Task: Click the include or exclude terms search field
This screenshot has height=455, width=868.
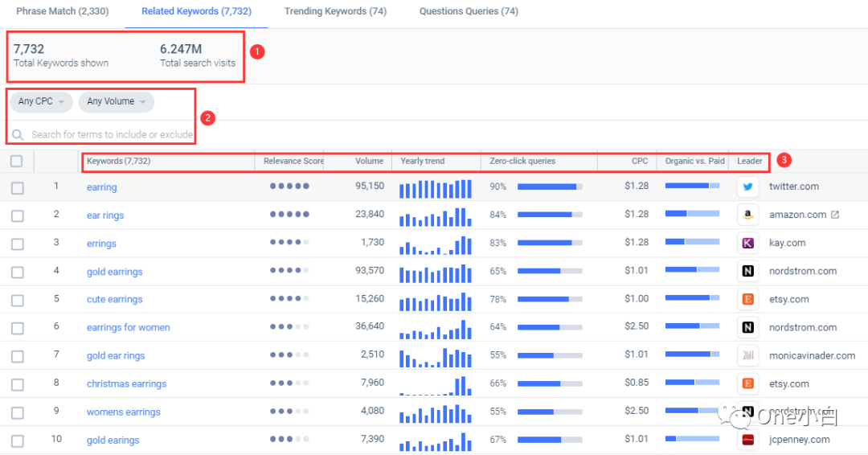Action: [112, 134]
